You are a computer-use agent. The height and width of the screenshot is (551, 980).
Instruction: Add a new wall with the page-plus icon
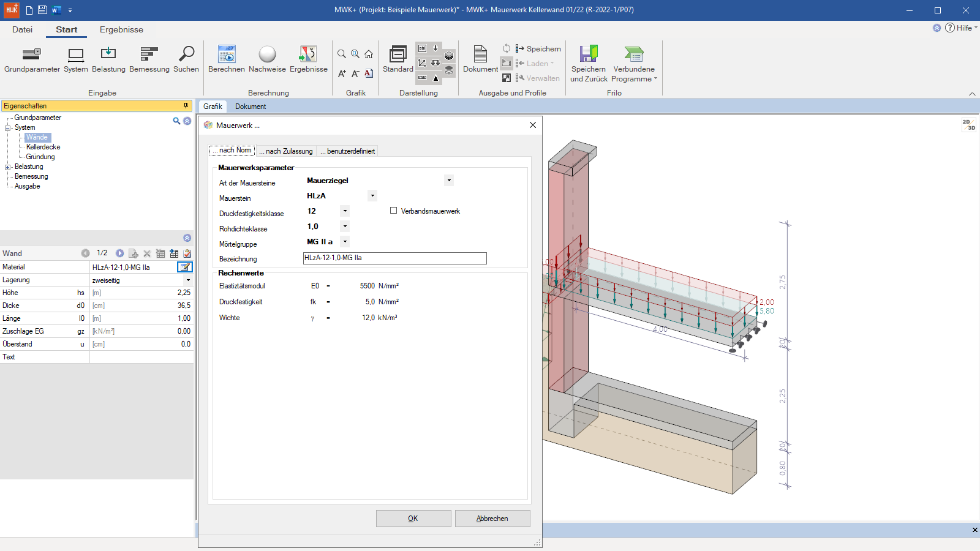click(x=134, y=253)
